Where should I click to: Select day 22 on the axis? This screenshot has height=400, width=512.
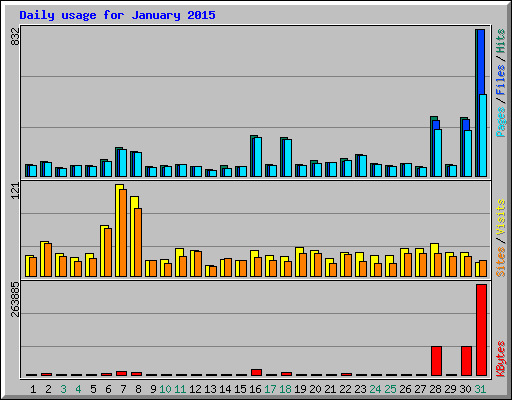tap(345, 389)
